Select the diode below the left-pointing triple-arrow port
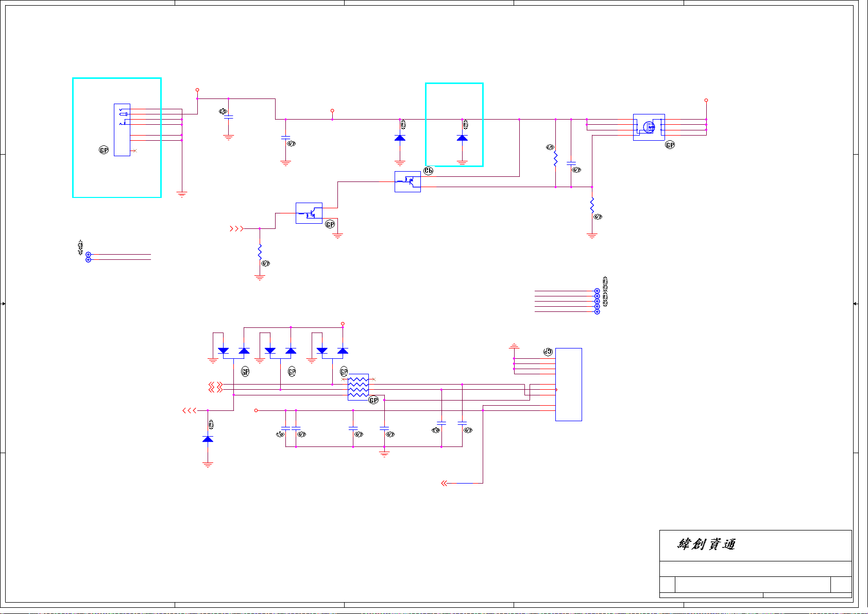Image resolution: width=868 pixels, height=614 pixels. point(208,439)
